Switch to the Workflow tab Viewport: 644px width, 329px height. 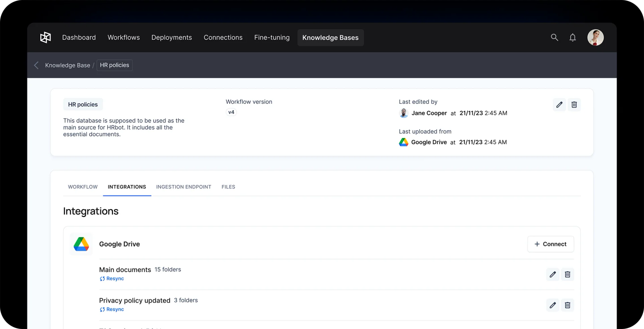click(83, 187)
